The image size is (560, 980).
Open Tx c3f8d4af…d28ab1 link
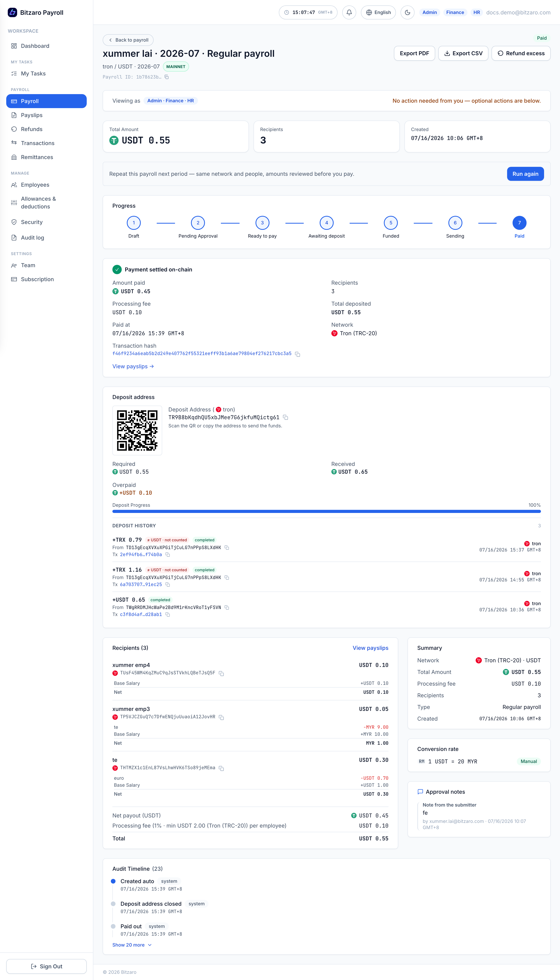click(141, 615)
